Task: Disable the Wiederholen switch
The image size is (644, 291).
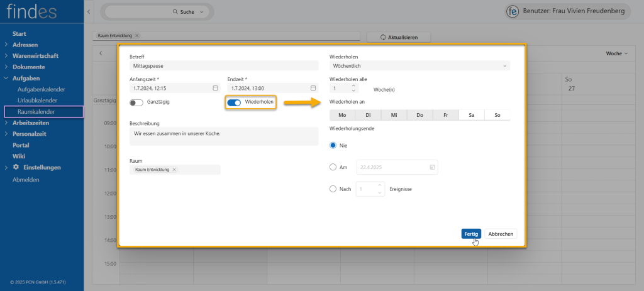Action: (234, 102)
